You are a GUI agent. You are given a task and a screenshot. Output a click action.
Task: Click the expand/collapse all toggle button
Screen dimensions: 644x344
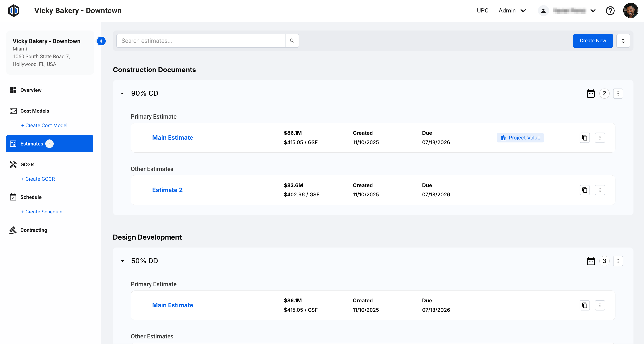[623, 41]
